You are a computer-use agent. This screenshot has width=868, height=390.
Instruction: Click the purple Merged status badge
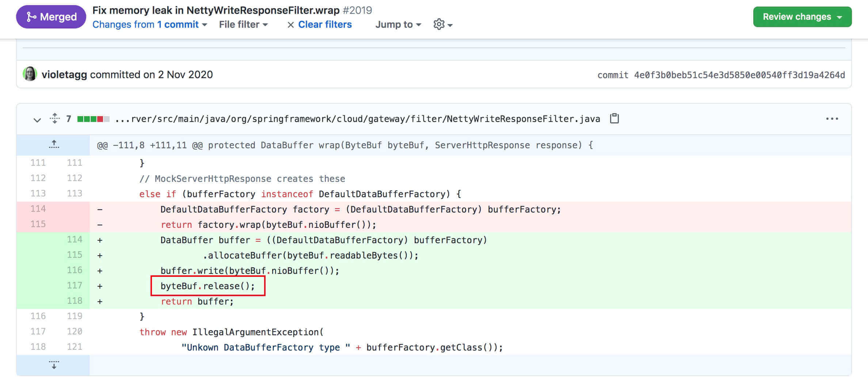click(51, 17)
